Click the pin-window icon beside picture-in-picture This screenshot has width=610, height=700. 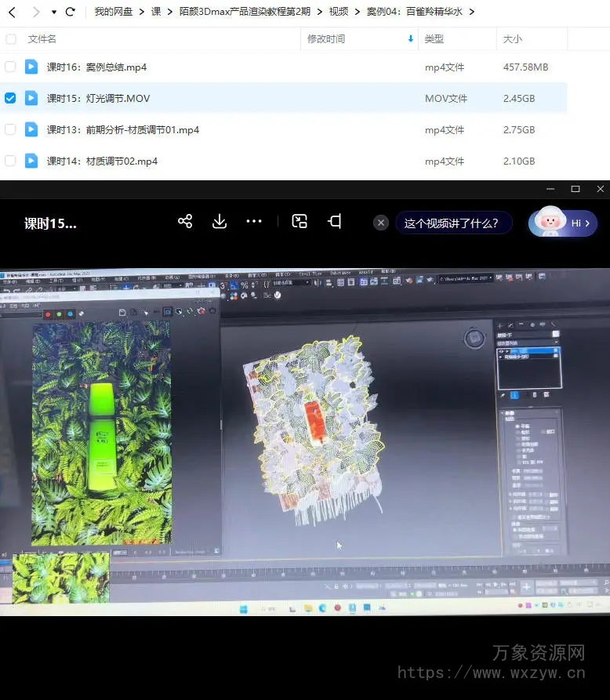335,222
